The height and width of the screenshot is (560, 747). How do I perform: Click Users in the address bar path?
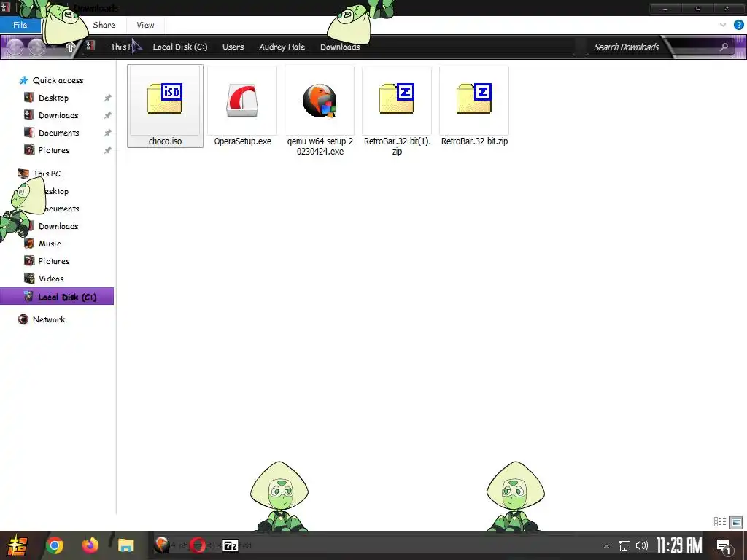(233, 47)
